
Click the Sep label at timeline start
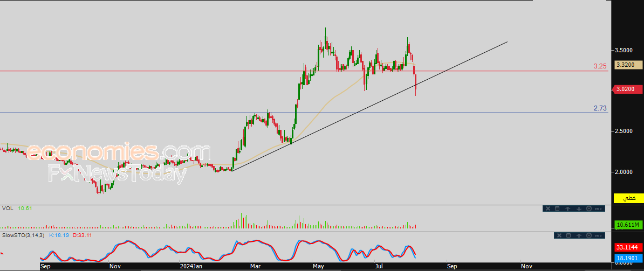click(45, 267)
